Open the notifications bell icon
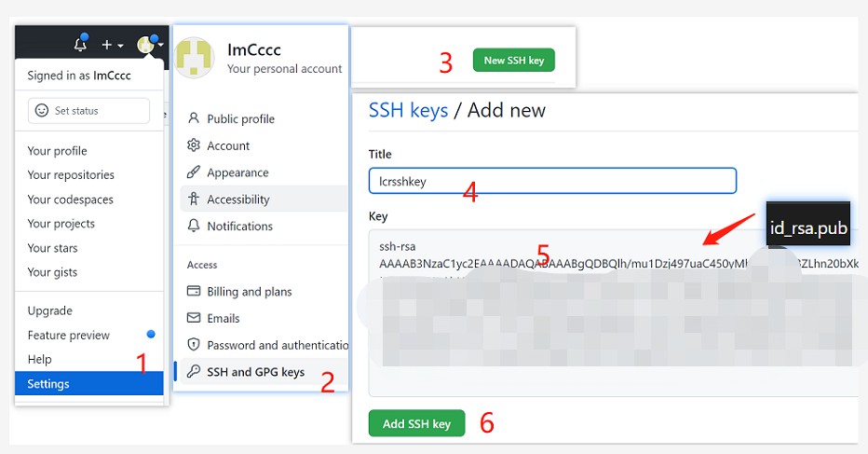This screenshot has height=454, width=868. [81, 44]
